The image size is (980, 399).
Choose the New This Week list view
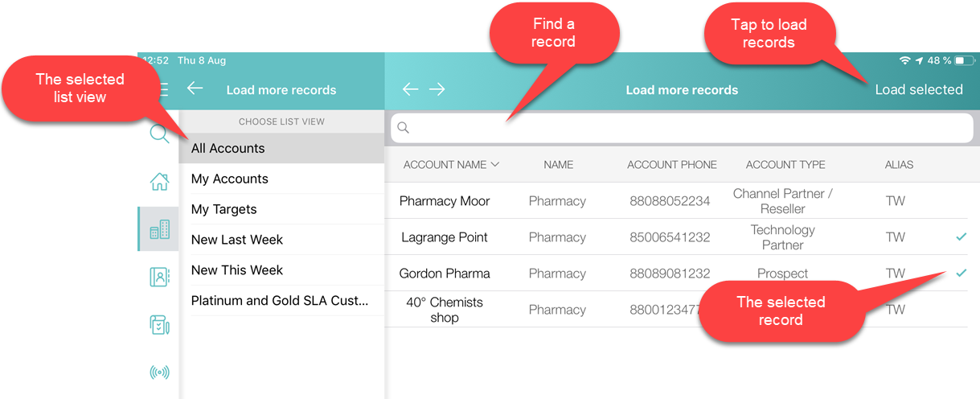(237, 270)
